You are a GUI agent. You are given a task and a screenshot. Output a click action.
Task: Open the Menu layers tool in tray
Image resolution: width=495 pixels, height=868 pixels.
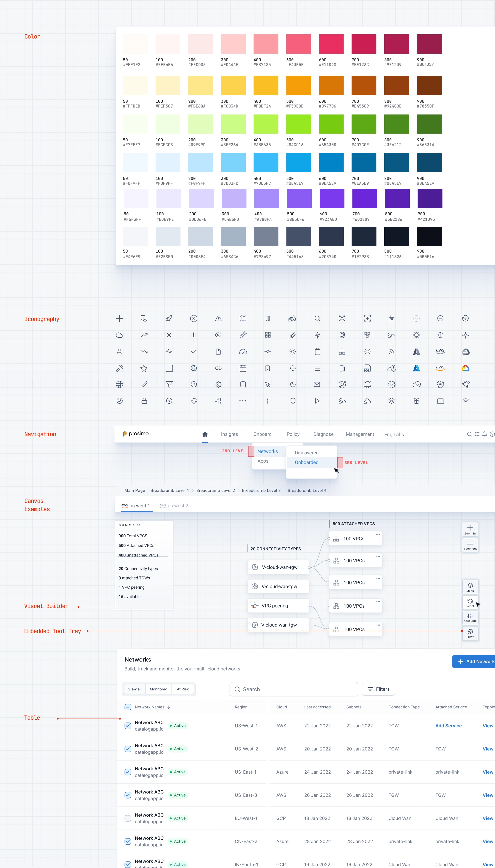click(x=470, y=587)
